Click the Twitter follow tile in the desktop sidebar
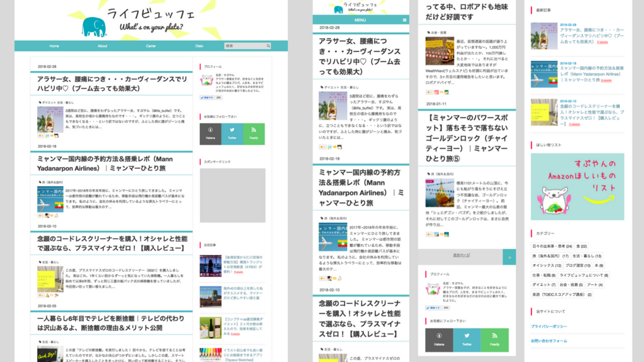This screenshot has width=644, height=362. pos(232,134)
